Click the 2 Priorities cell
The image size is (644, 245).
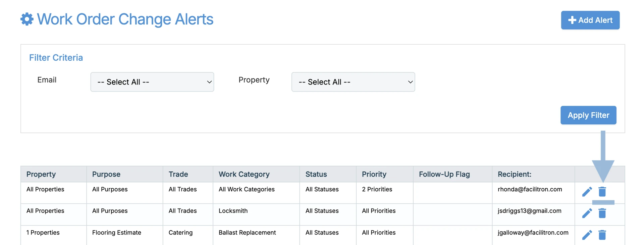coord(377,189)
